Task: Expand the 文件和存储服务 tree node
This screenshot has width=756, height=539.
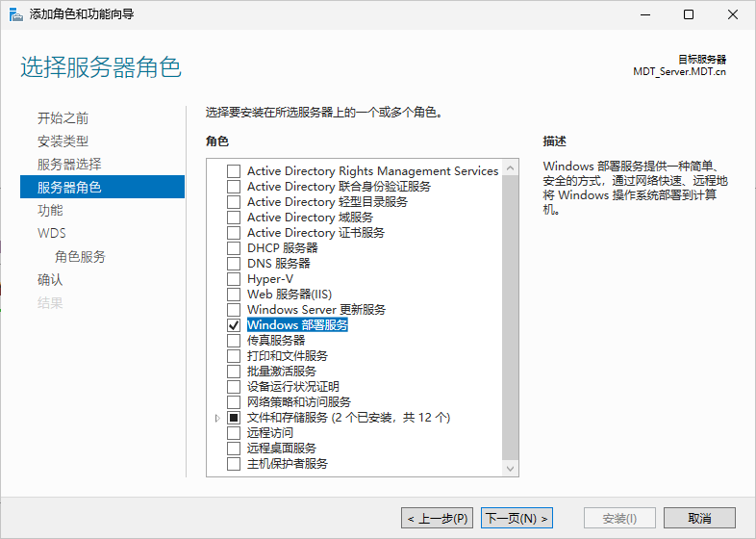Action: [x=218, y=418]
